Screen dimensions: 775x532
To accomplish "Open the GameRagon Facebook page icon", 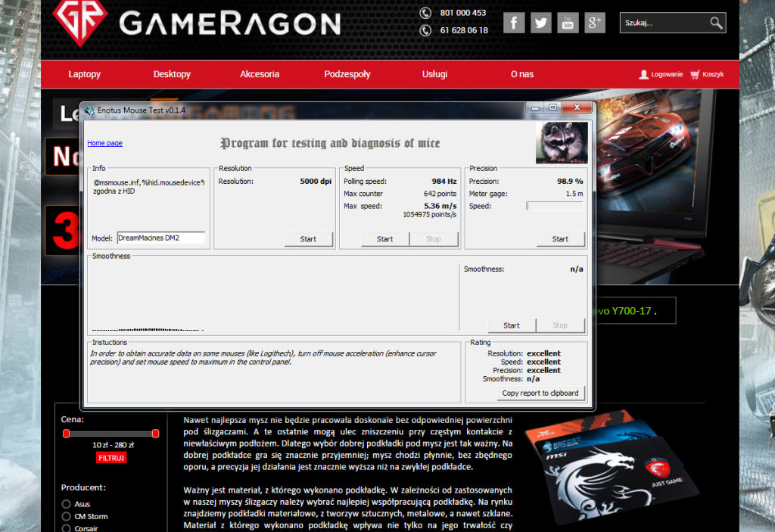I will point(514,23).
